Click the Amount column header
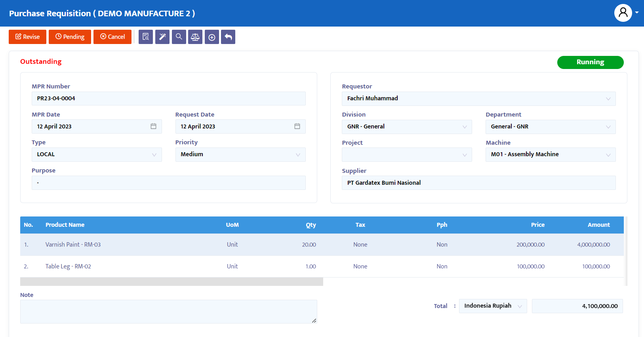 tap(599, 225)
